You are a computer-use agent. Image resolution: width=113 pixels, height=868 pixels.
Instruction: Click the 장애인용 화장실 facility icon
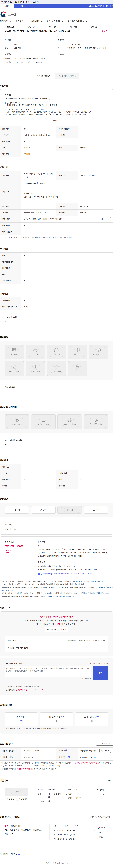[69, 422]
